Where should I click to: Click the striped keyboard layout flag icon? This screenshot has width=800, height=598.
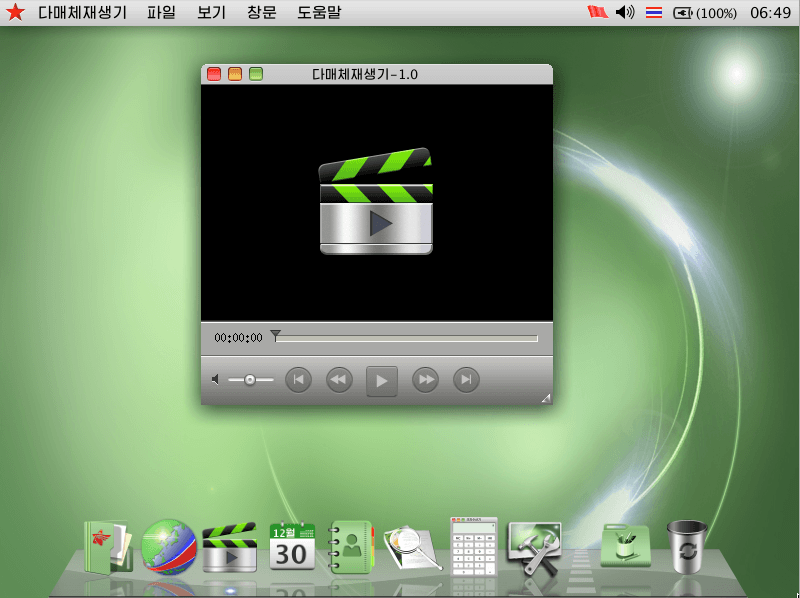(654, 12)
